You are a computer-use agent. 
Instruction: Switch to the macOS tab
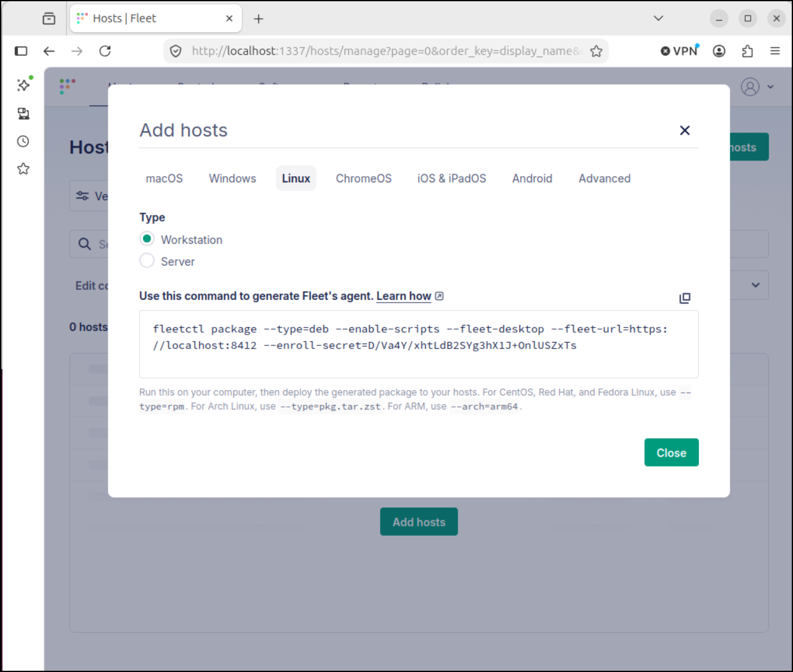pyautogui.click(x=164, y=179)
